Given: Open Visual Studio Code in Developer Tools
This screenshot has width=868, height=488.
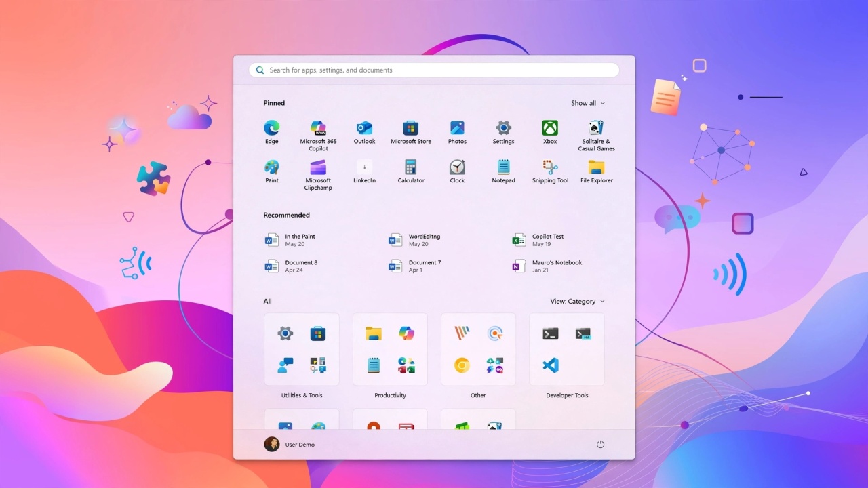Looking at the screenshot, I should point(551,365).
